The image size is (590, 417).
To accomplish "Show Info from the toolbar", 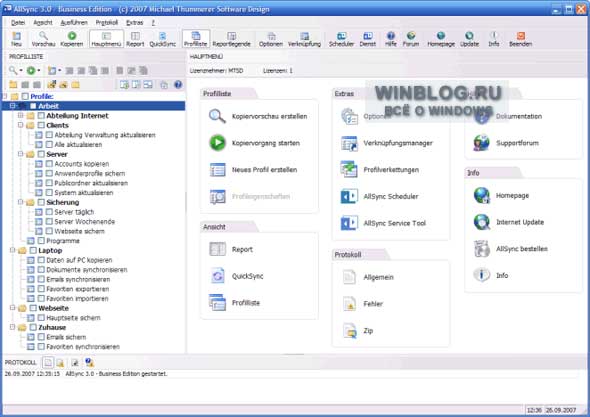I will [x=494, y=39].
